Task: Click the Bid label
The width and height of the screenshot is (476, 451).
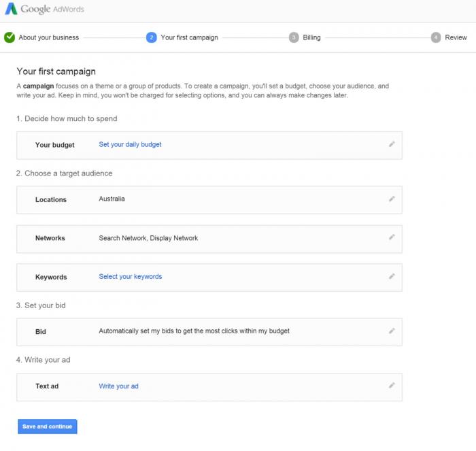Action: point(40,332)
